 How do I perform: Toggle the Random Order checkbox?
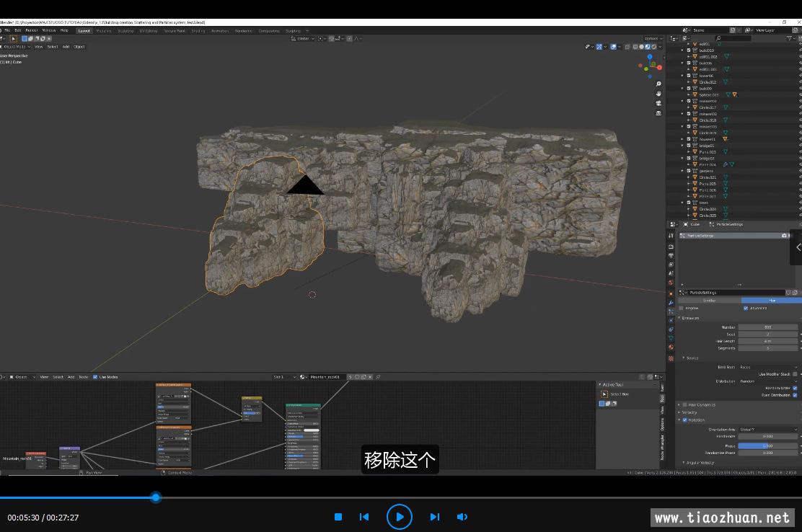[x=795, y=388]
